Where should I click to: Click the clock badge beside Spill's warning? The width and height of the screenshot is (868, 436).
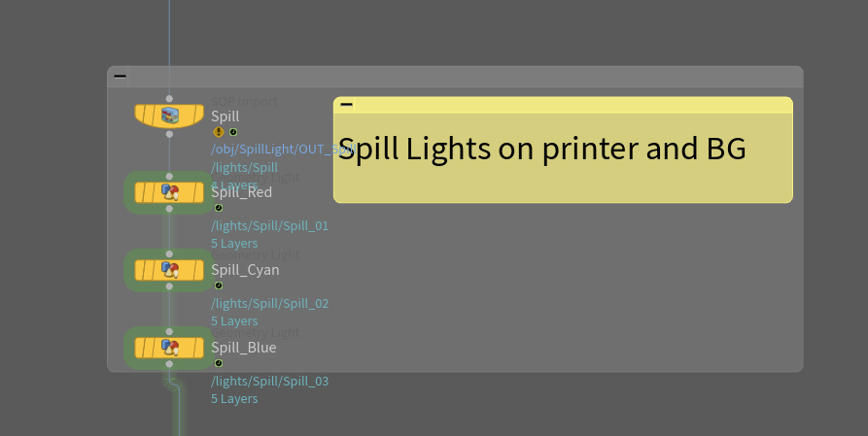click(x=233, y=132)
